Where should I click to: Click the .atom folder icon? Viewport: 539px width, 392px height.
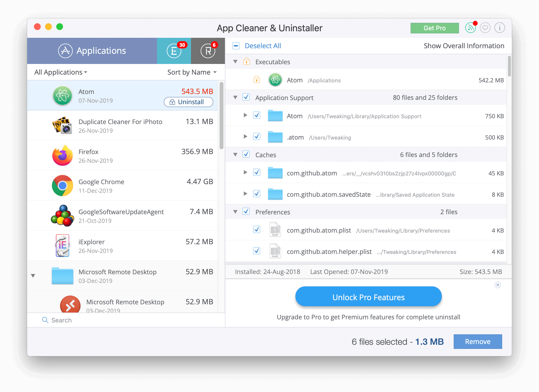click(x=275, y=137)
